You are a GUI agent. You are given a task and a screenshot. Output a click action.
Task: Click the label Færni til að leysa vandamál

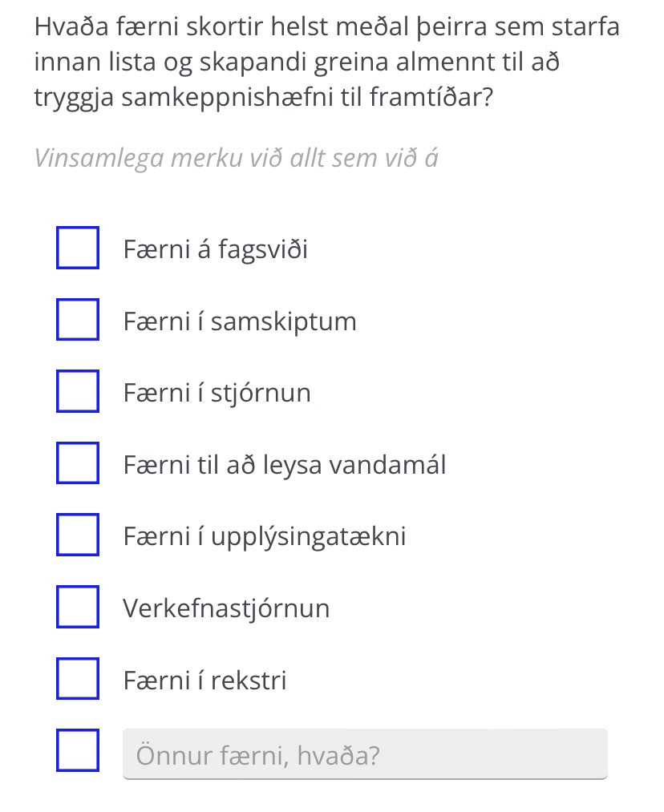pyautogui.click(x=285, y=465)
